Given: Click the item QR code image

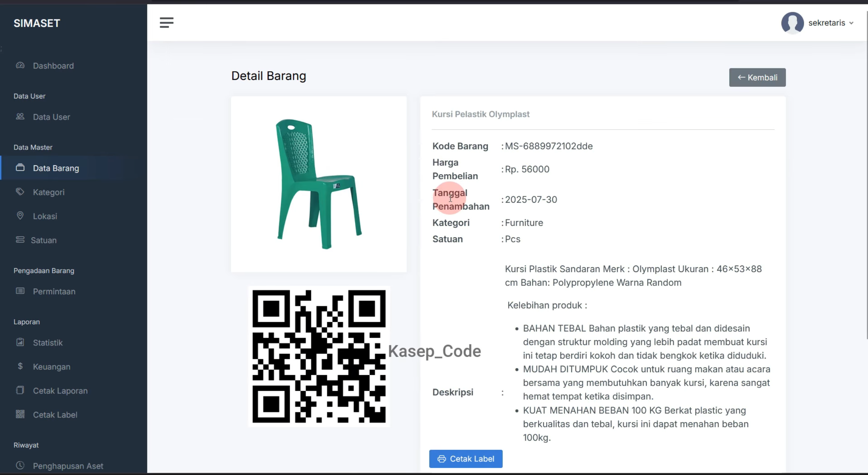Looking at the screenshot, I should (x=319, y=356).
